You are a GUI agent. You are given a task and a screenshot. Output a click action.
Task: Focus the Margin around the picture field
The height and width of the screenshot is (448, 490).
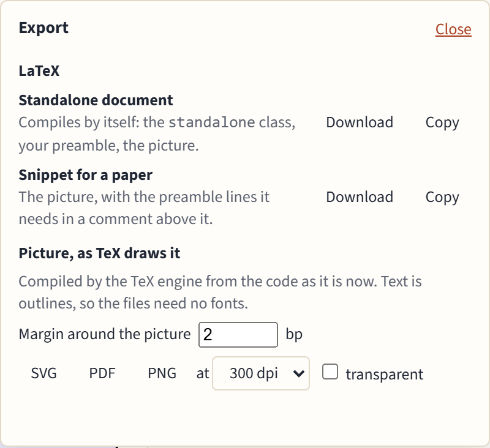238,335
